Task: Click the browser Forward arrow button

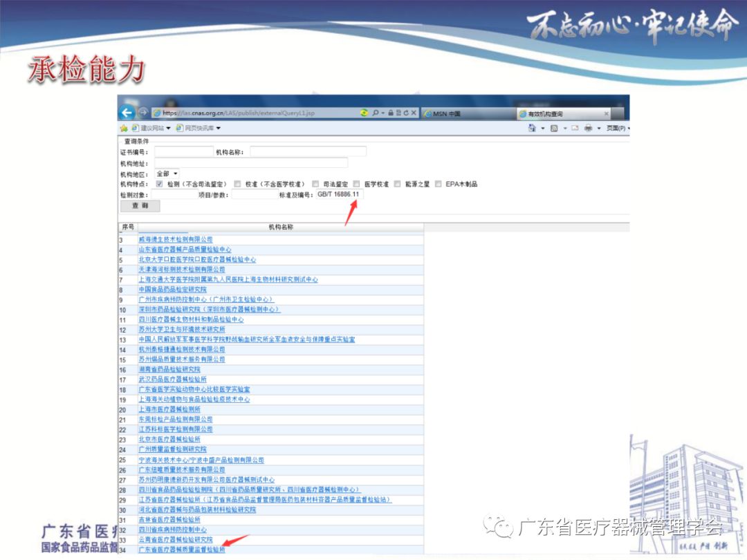Action: click(x=143, y=113)
